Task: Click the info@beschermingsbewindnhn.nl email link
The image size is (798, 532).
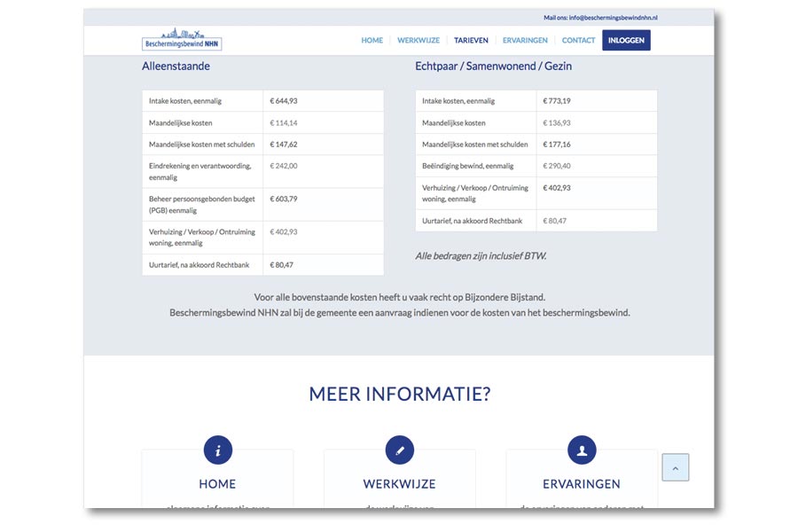Action: [612, 18]
